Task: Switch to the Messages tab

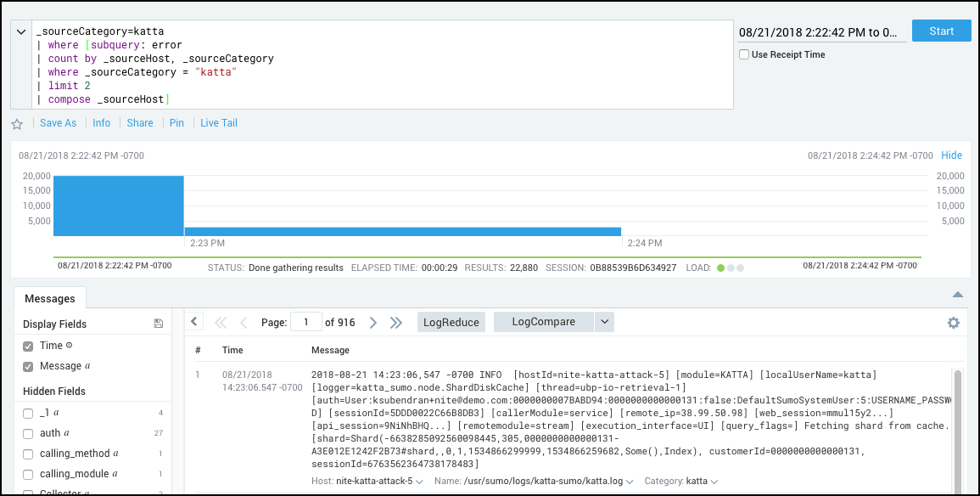Action: click(x=50, y=298)
